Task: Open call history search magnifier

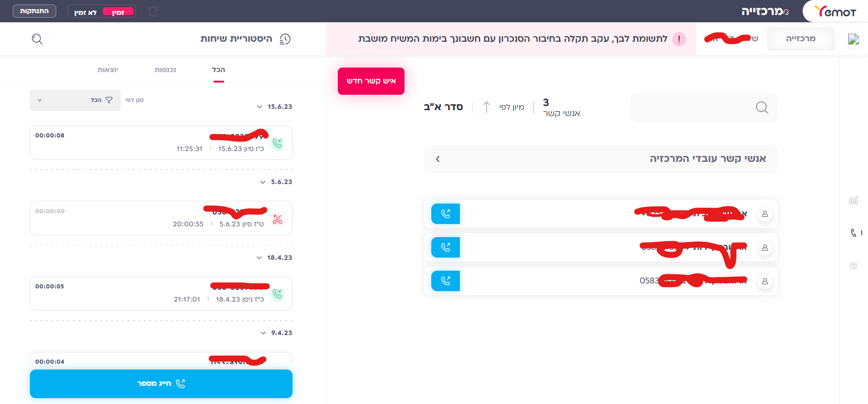Action: 37,39
